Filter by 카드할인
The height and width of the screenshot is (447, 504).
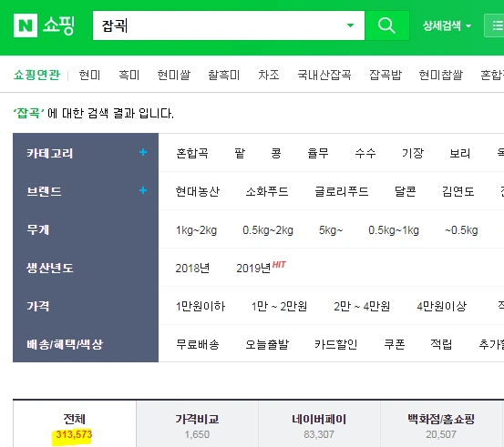[x=336, y=344]
